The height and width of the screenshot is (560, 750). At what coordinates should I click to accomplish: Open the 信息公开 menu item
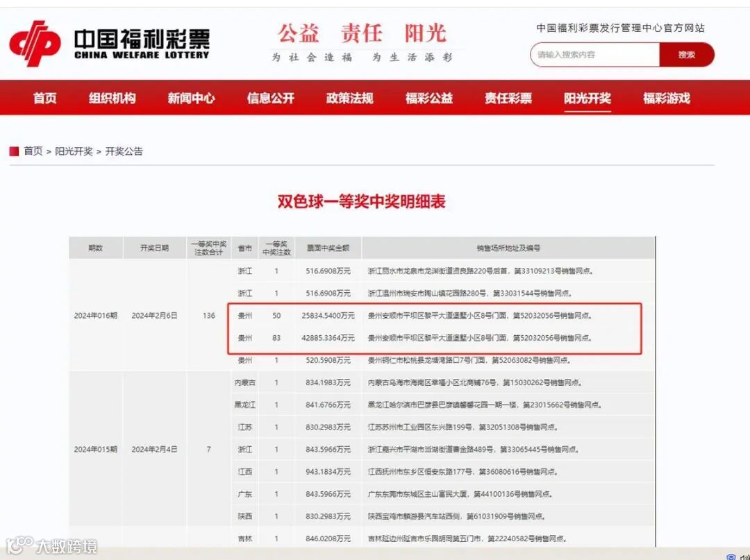(270, 99)
